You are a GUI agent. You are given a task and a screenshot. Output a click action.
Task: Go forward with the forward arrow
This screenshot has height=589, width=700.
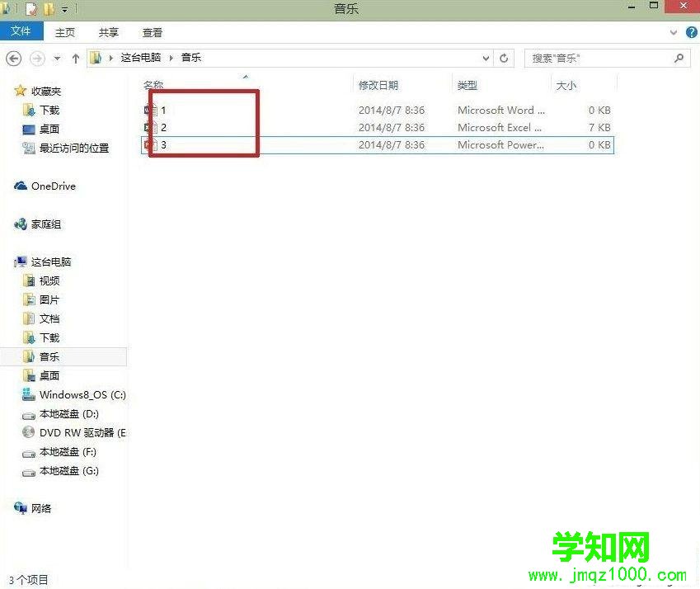pyautogui.click(x=37, y=58)
